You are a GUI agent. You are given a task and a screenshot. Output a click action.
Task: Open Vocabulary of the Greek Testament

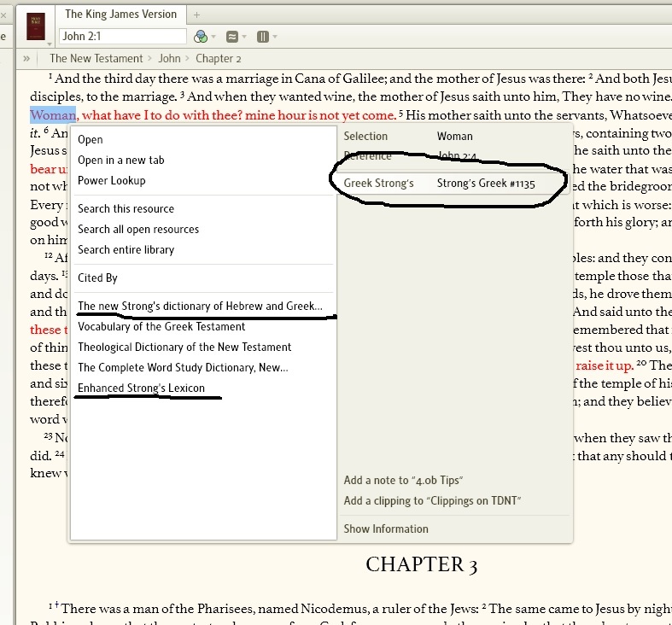click(x=161, y=327)
